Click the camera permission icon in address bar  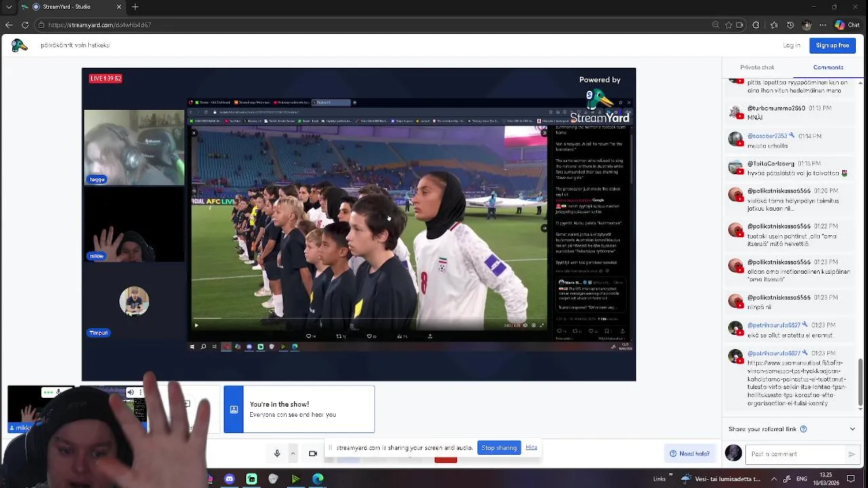pyautogui.click(x=739, y=25)
